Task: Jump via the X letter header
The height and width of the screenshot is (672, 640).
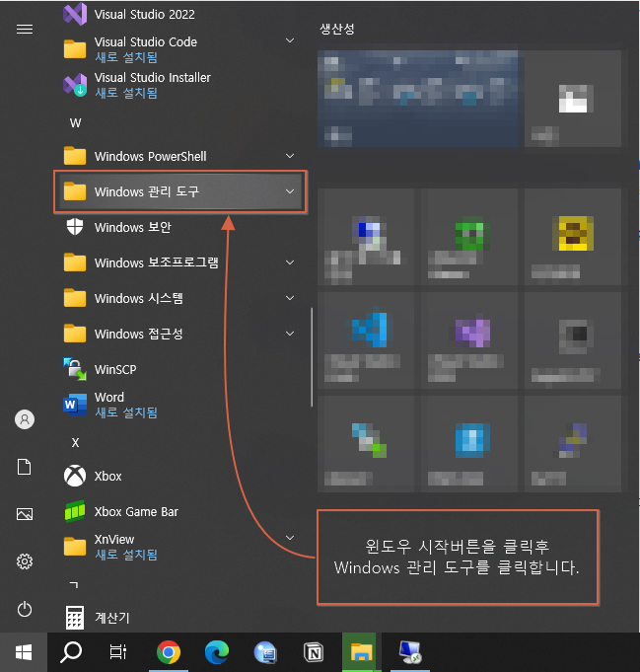Action: point(75,443)
